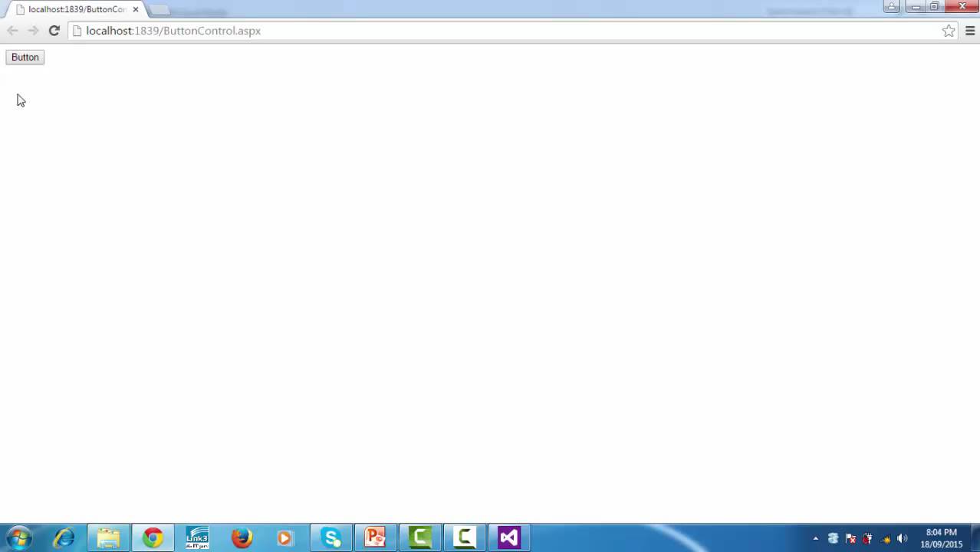Open a new tab
The width and height of the screenshot is (980, 552).
coord(159,10)
